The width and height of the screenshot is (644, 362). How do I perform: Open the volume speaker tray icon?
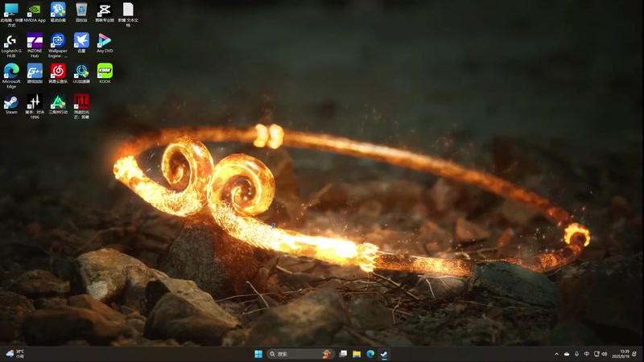pos(605,354)
